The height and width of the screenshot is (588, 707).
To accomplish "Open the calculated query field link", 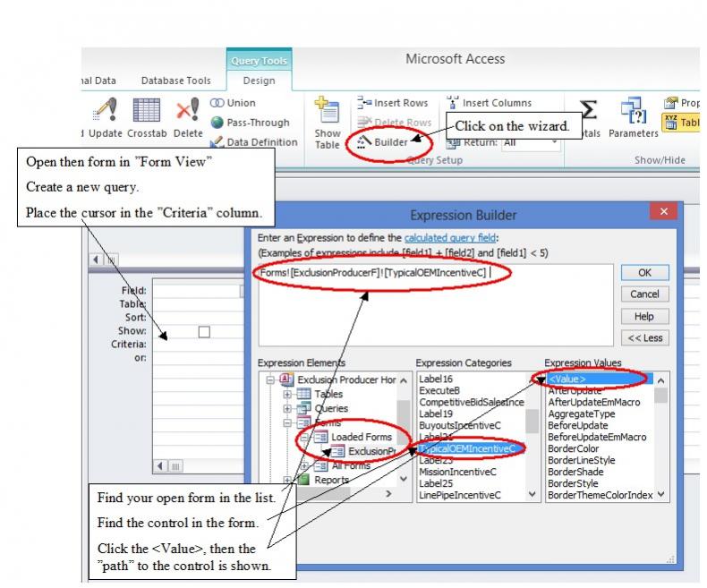I will click(450, 238).
